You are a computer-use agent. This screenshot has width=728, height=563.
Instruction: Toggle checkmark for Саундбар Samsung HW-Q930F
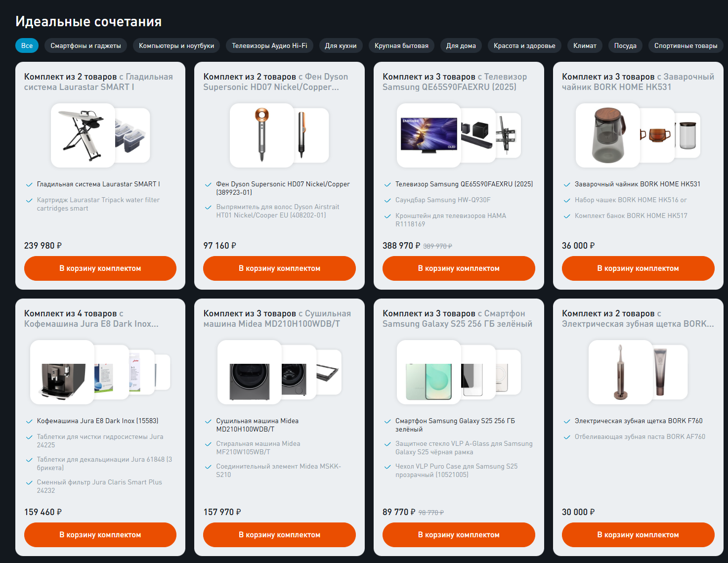(x=388, y=200)
